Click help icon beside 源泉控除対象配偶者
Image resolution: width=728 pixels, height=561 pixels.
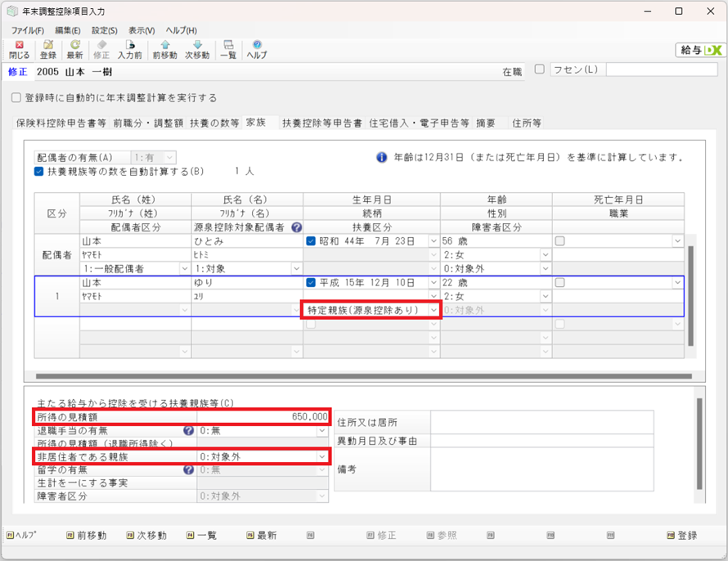[296, 227]
